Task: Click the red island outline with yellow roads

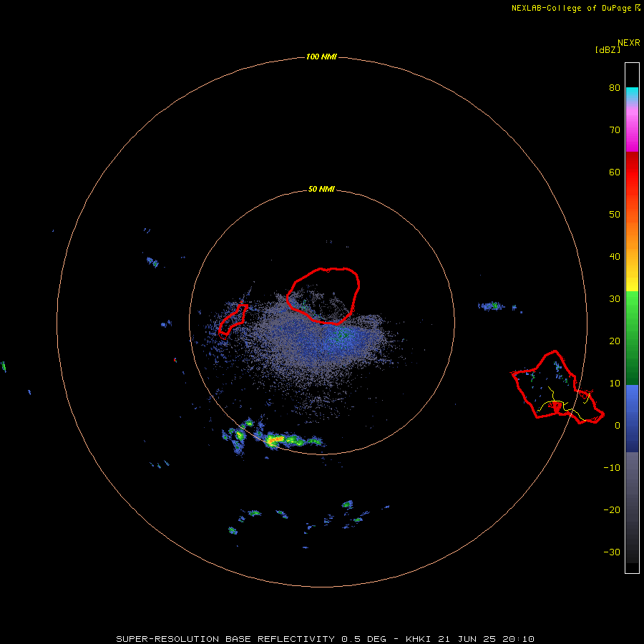Action: 557,387
